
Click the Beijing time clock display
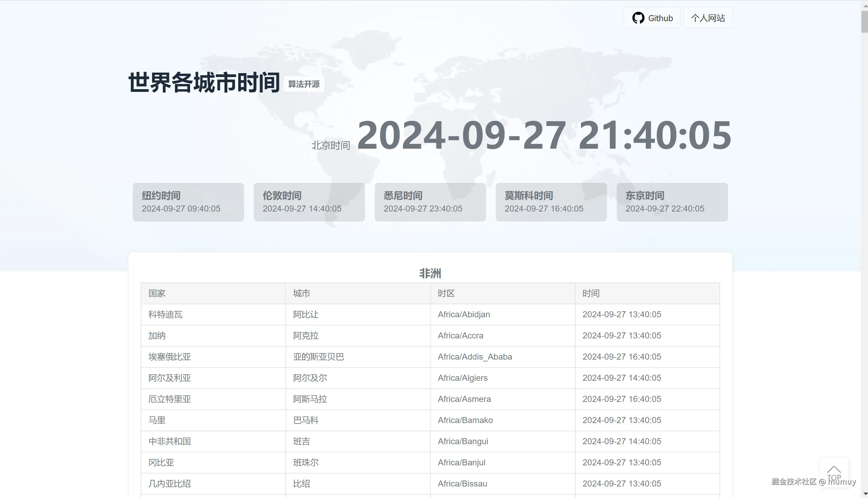[543, 135]
